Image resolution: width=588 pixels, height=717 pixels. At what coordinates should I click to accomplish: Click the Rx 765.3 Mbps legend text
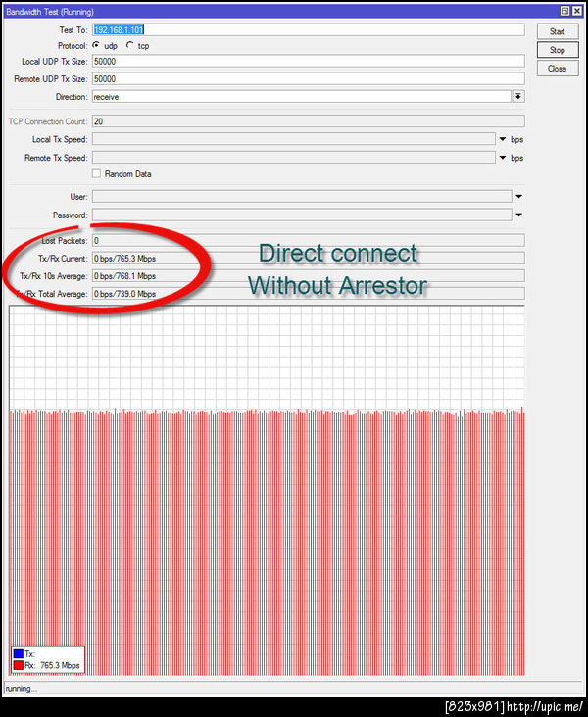tap(52, 665)
